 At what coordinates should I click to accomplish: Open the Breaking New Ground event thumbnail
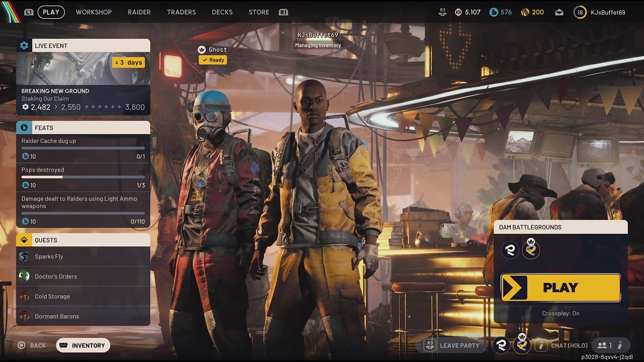pyautogui.click(x=83, y=68)
